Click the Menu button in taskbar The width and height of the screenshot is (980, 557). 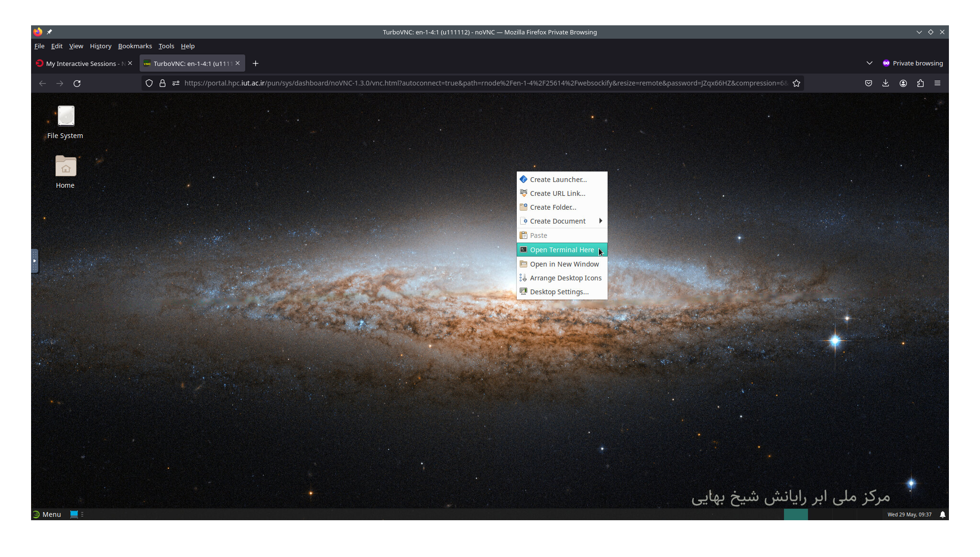click(x=46, y=514)
